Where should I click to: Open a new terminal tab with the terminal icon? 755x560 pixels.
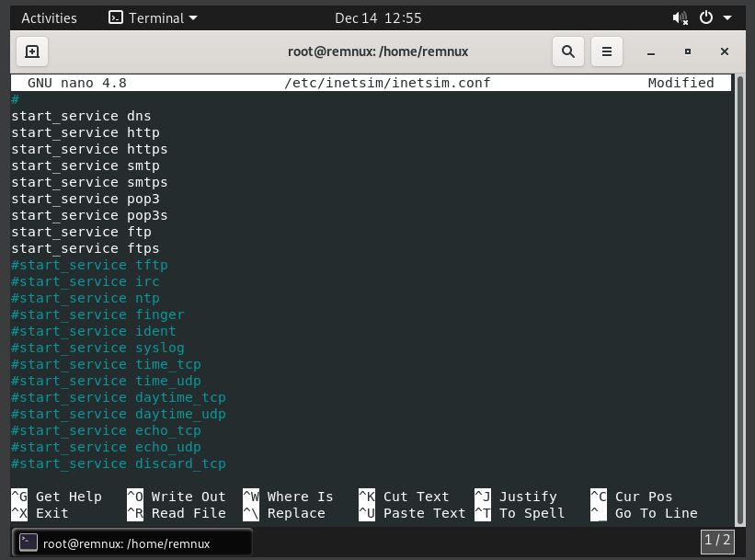pos(31,51)
